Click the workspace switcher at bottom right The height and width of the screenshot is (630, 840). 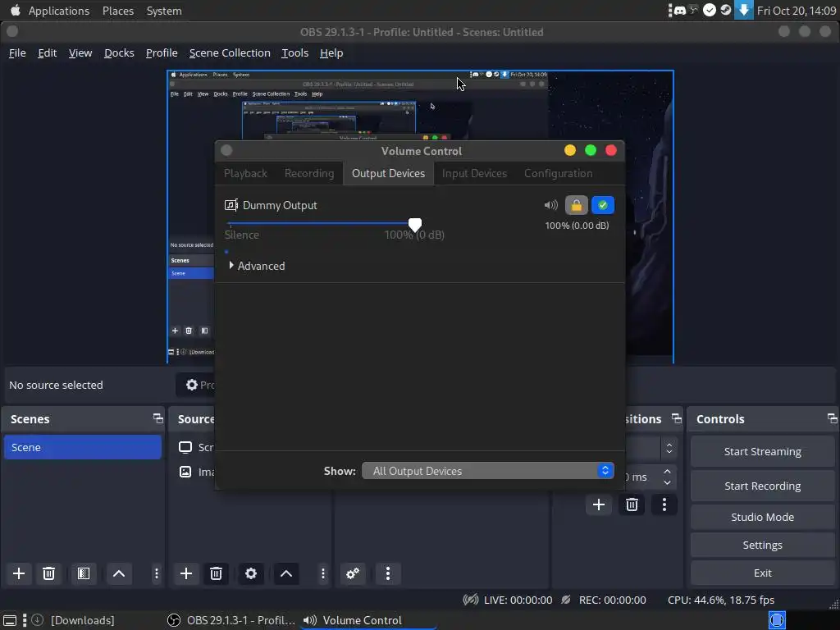pyautogui.click(x=777, y=620)
